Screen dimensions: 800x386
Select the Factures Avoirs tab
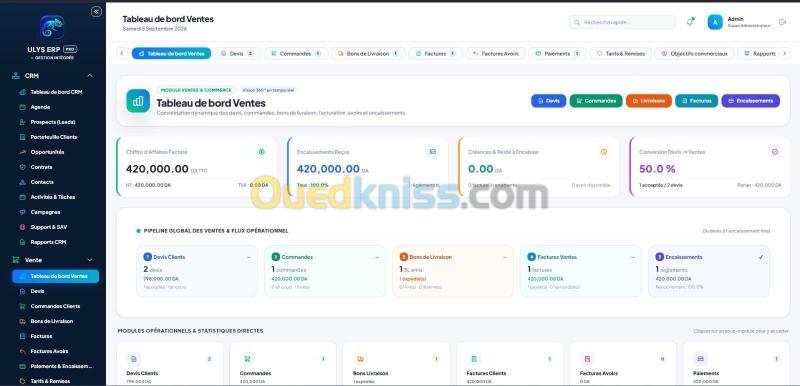495,53
